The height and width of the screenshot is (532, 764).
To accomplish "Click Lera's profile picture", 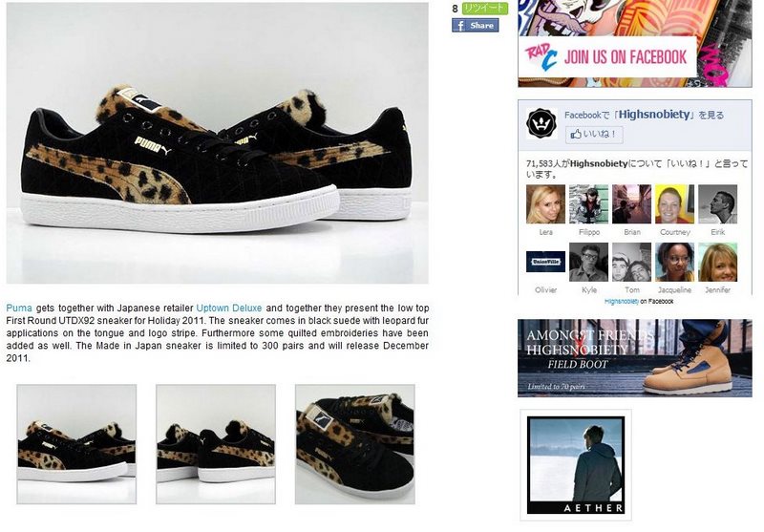I will click(545, 204).
